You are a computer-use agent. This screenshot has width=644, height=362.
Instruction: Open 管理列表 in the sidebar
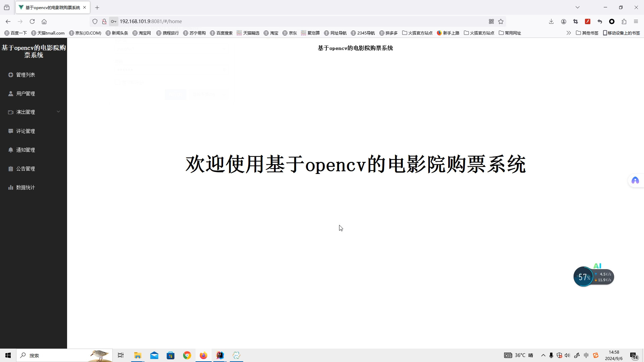(34, 75)
